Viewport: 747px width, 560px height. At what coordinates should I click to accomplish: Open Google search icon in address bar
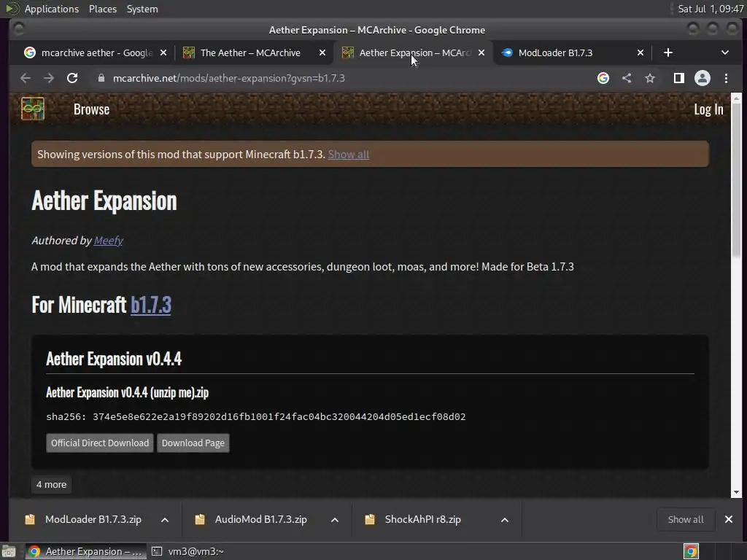click(x=603, y=78)
